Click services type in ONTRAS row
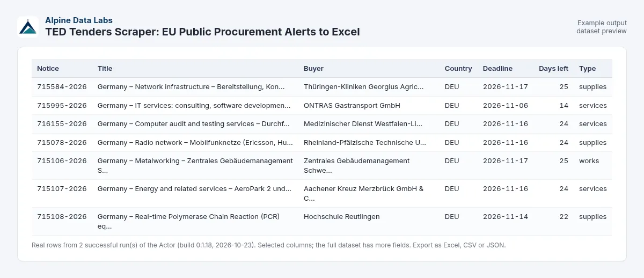The image size is (644, 278). pos(593,106)
